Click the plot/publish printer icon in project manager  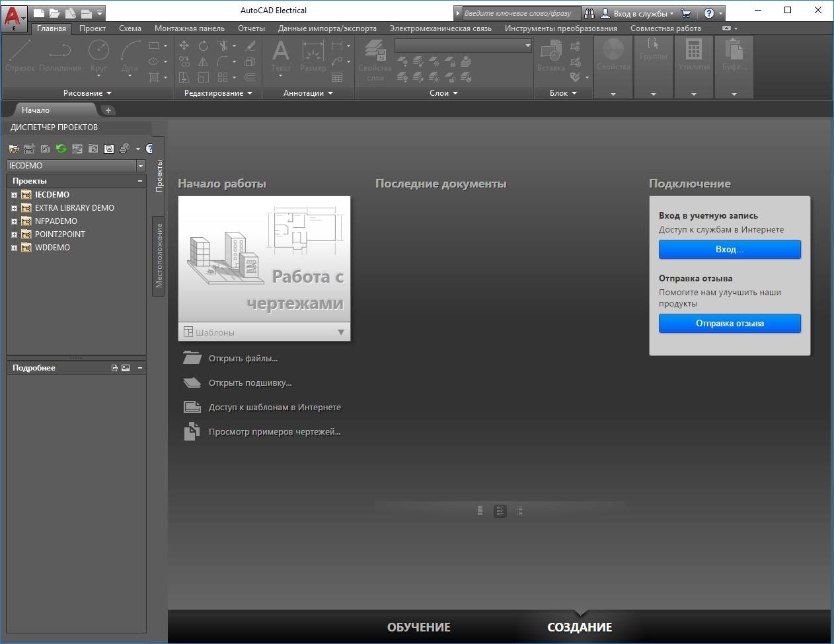[x=124, y=149]
